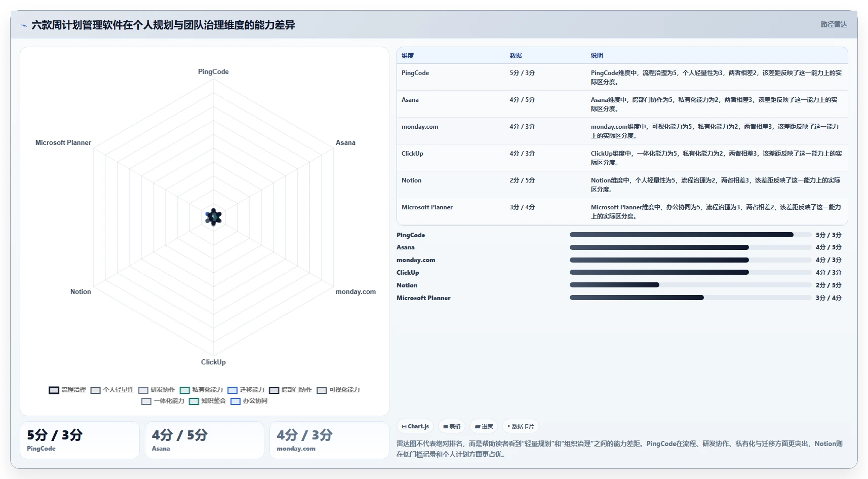Click the Asana progress bar

(690, 247)
